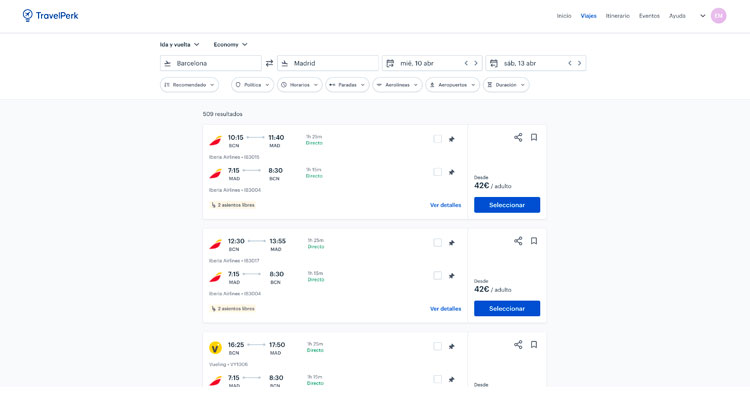Tick checkbox for 16:25 Vueling flight
750x415 pixels.
[x=437, y=347]
